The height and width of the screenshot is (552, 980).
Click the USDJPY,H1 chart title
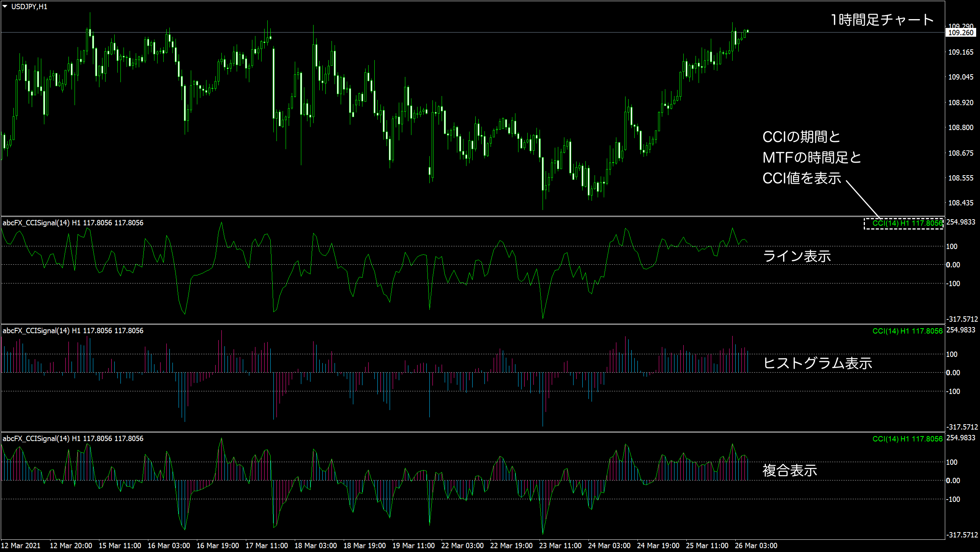29,7
